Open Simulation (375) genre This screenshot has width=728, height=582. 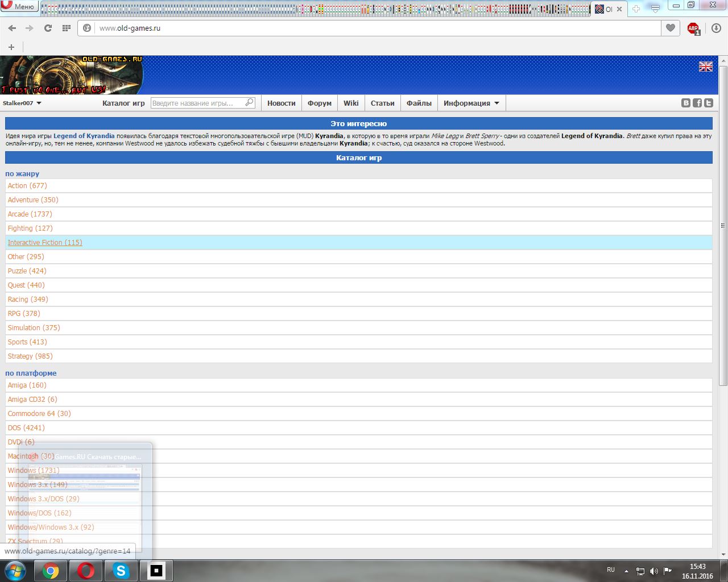[34, 328]
